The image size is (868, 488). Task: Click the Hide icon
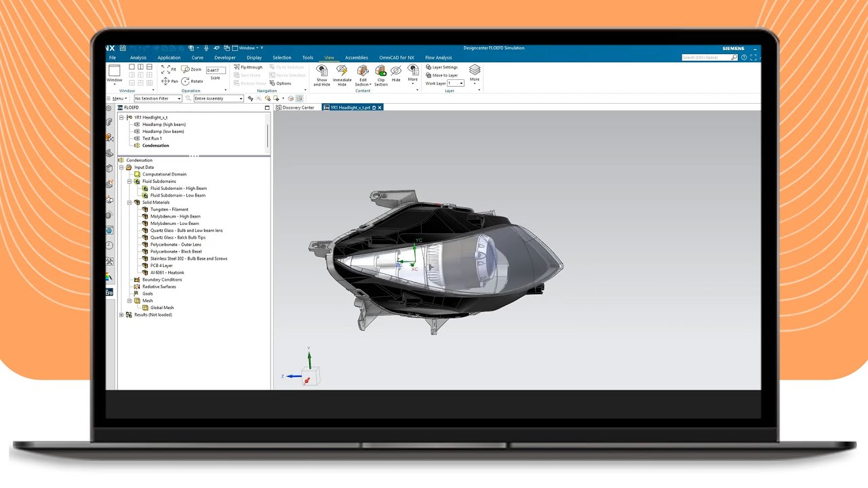tap(396, 70)
